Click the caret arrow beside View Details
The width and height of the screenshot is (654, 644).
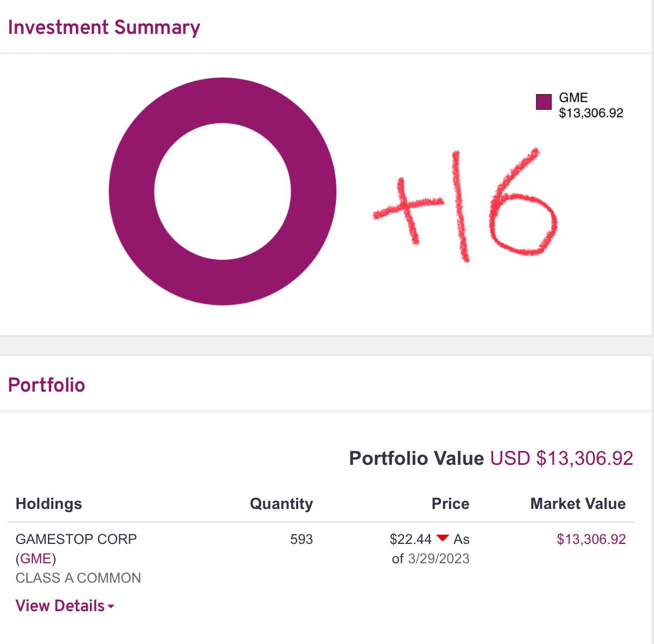point(111,606)
